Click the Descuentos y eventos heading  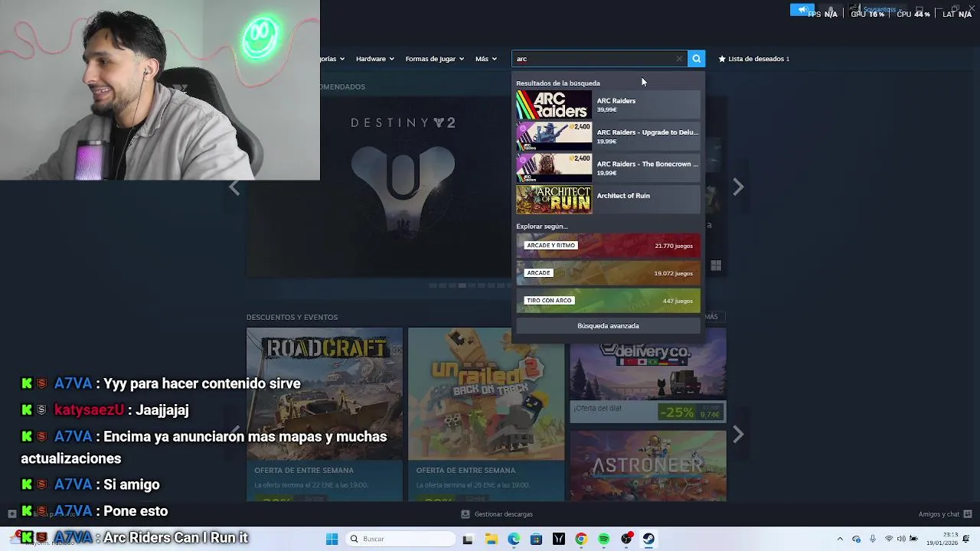[x=292, y=317]
